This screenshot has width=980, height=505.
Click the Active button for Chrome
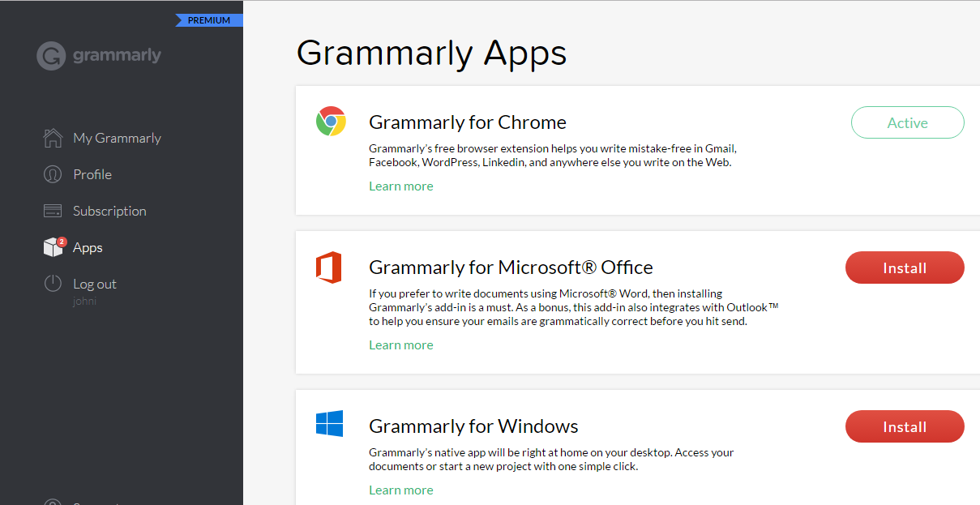tap(907, 123)
